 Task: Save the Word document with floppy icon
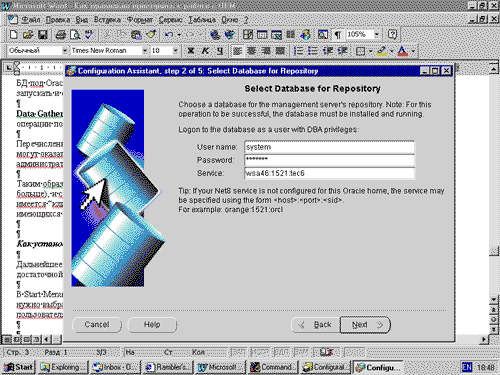[43, 34]
